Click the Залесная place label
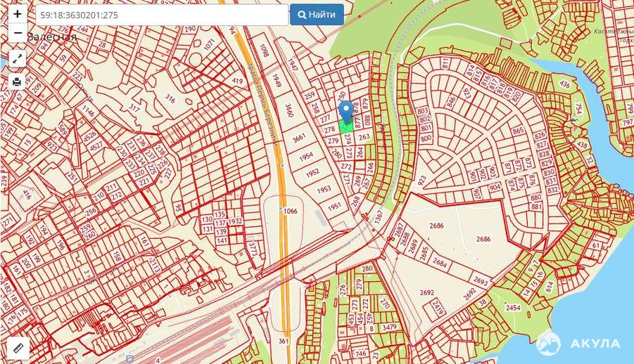Viewport: 634px width, 364px height. coord(52,37)
